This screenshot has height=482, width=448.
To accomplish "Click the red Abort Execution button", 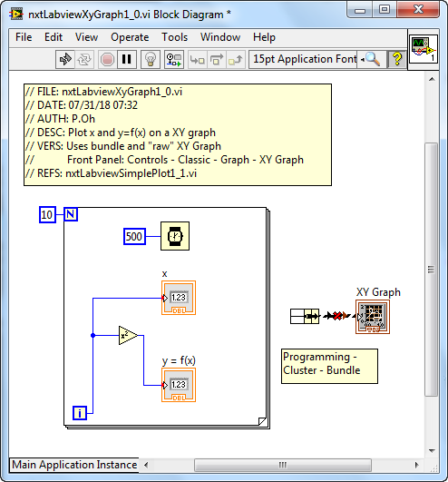I will 107,59.
